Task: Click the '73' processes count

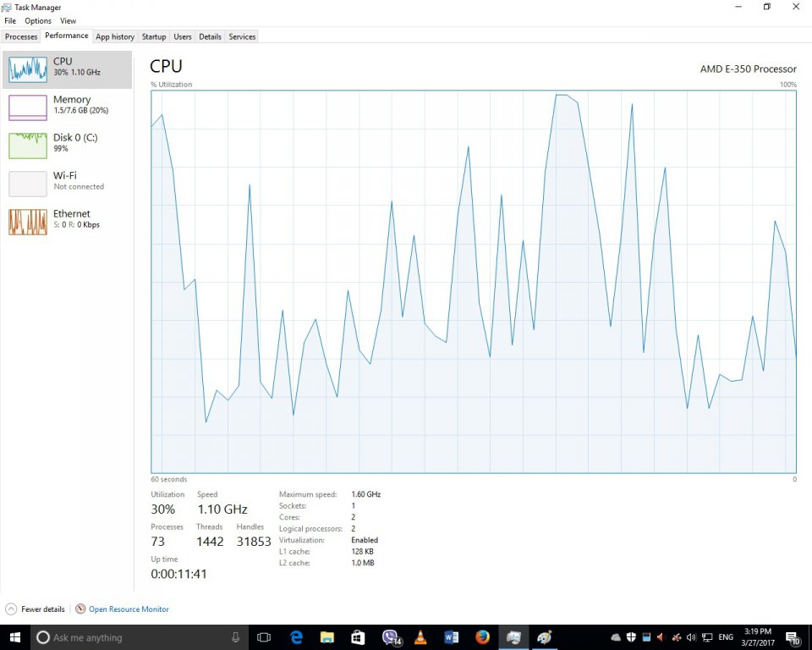Action: [x=158, y=541]
